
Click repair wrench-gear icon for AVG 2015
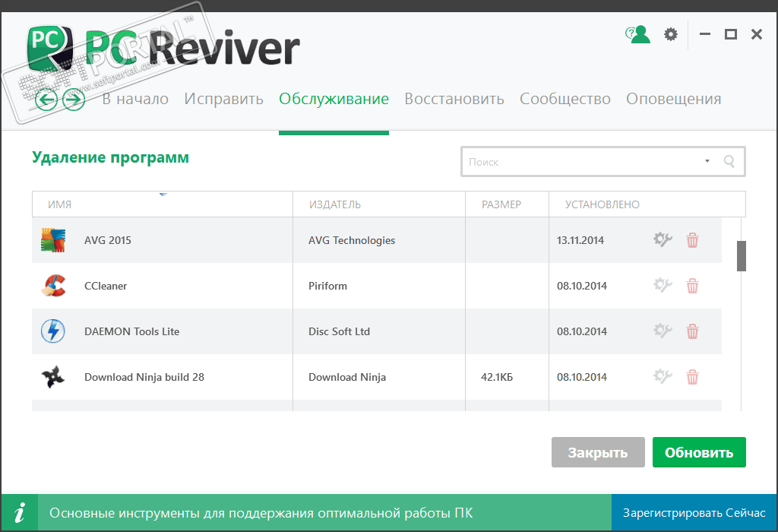[663, 239]
